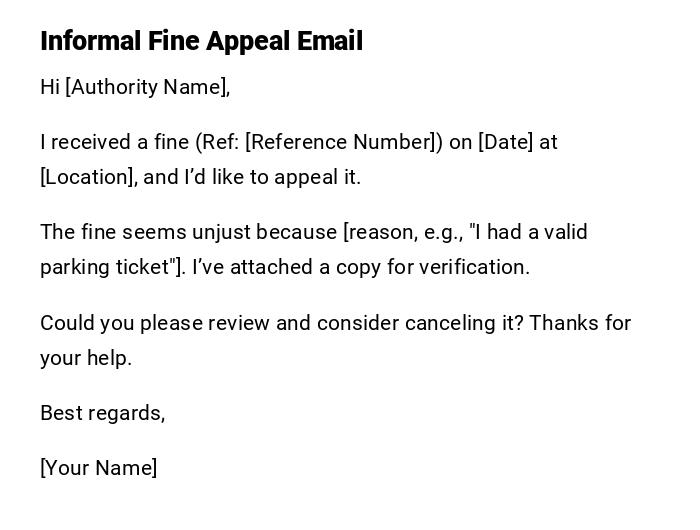Click the "Informal Fine Appeal Email" heading
The width and height of the screenshot is (700, 530).
tap(201, 41)
